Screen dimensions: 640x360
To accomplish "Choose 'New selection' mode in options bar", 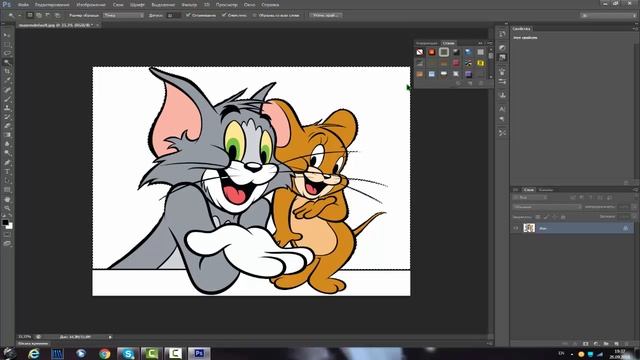I will click(30, 15).
